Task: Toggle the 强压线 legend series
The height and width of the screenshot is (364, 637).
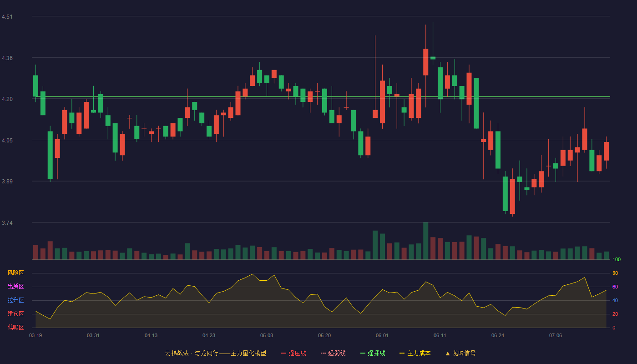Action: tap(293, 353)
